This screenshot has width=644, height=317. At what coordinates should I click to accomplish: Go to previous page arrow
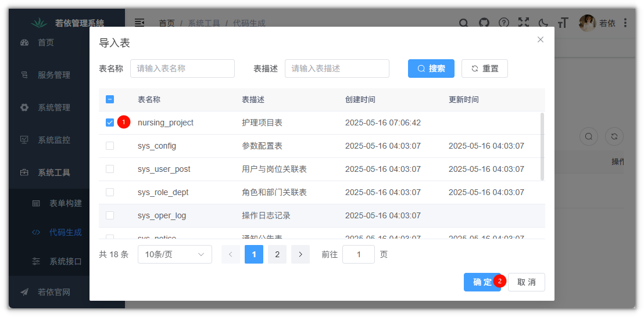pos(231,254)
